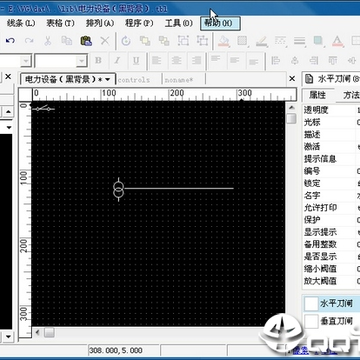Toggle Bold formatting
Image resolution: width=360 pixels, height=360 pixels.
[x=98, y=61]
